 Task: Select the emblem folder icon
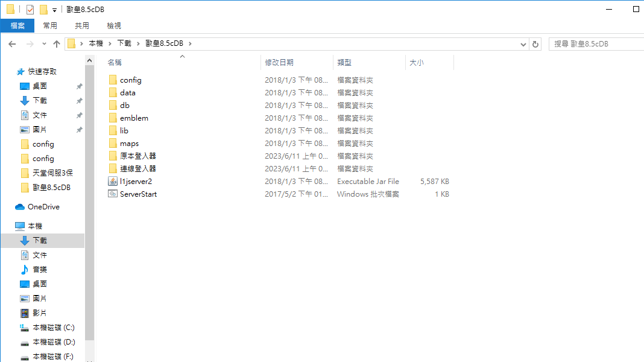coord(113,118)
